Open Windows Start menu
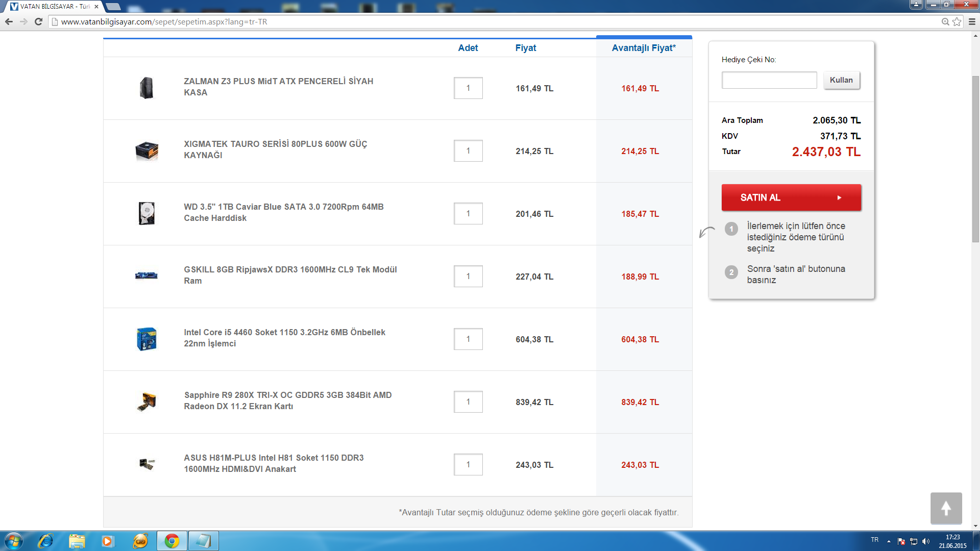 13,541
